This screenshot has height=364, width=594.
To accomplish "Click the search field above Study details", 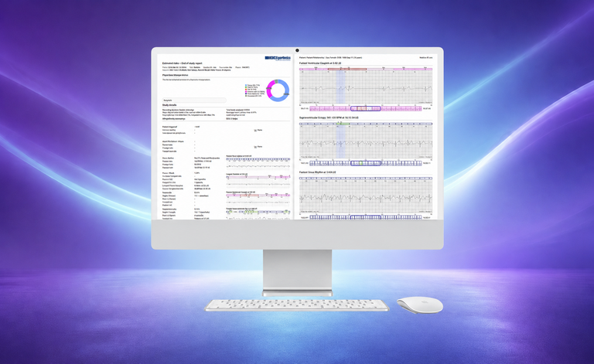I will coord(194,100).
